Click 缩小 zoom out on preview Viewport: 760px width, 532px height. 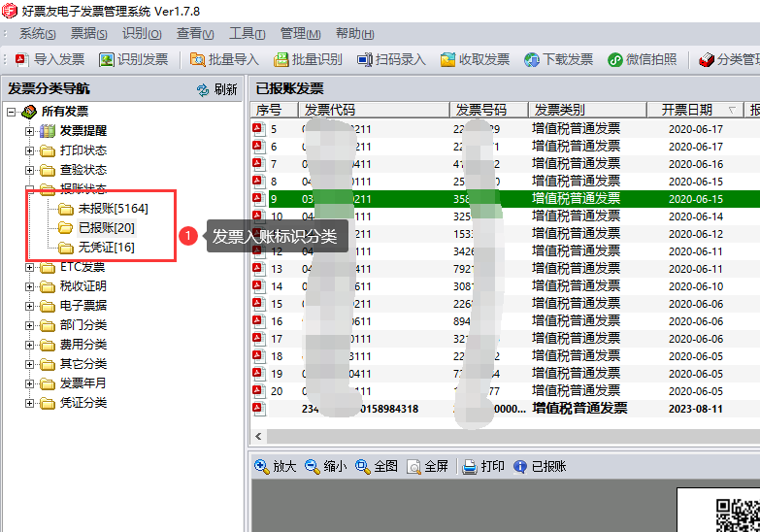tap(313, 467)
